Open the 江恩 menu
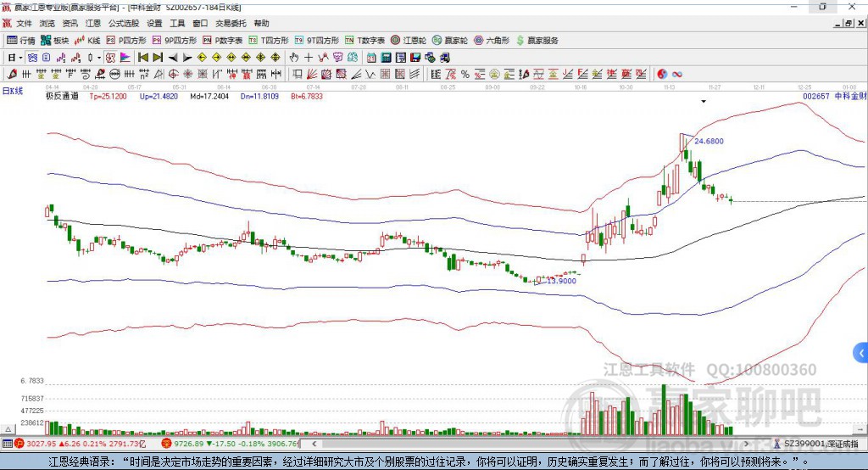 click(x=94, y=24)
